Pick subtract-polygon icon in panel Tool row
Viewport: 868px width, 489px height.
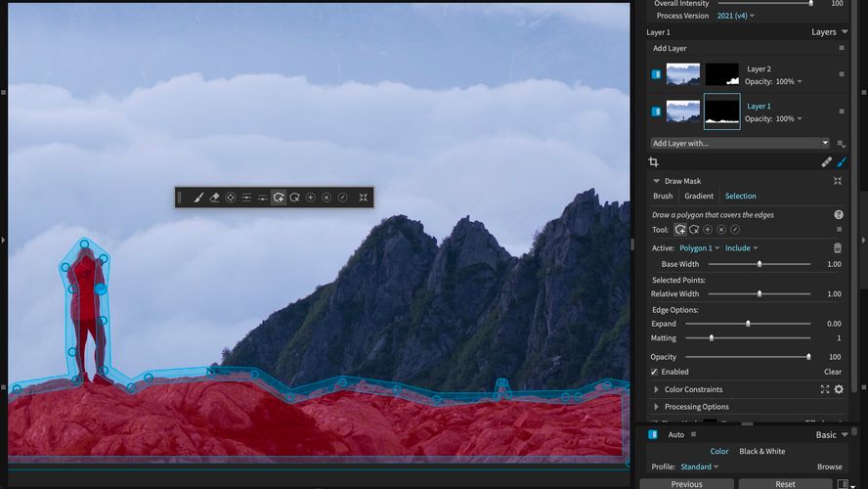(694, 229)
